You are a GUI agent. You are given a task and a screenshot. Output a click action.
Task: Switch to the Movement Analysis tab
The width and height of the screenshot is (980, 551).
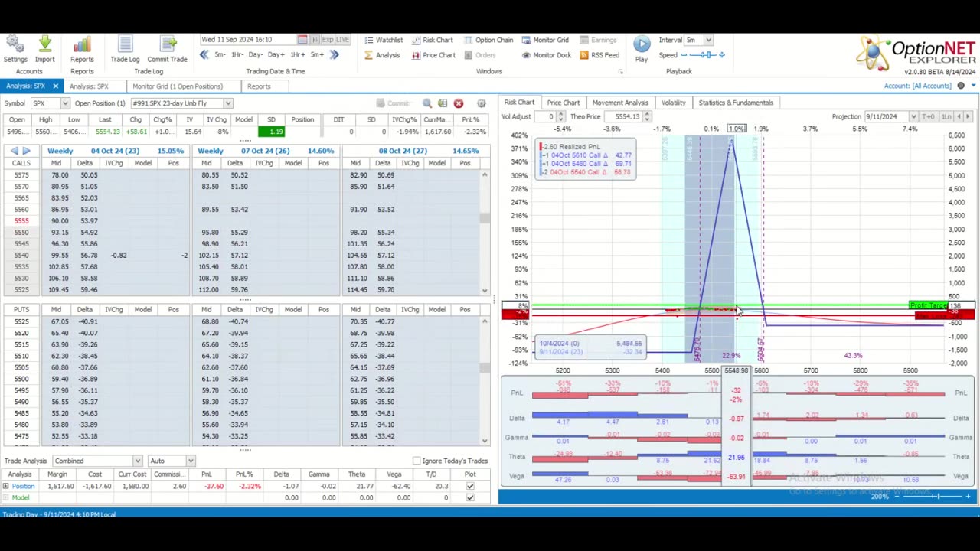[620, 103]
